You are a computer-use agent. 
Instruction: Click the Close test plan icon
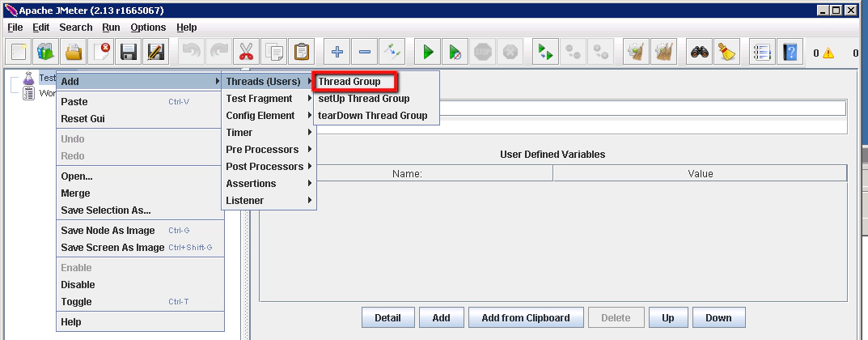point(101,52)
